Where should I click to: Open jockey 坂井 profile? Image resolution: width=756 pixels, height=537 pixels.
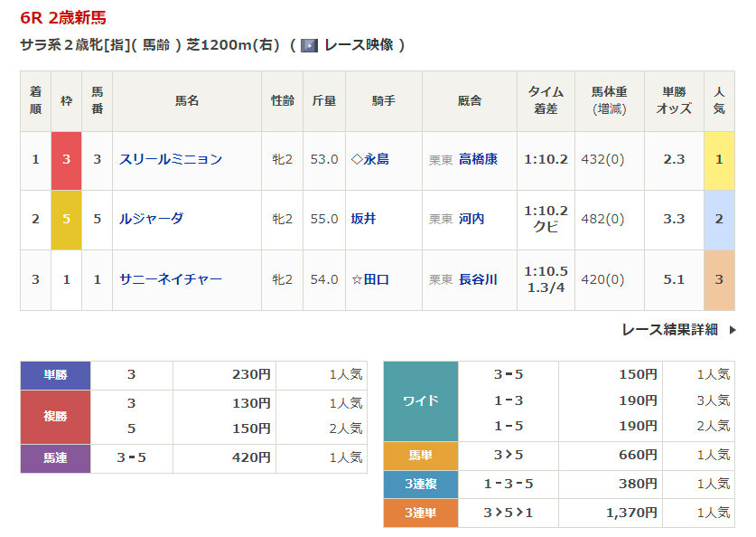coord(363,219)
